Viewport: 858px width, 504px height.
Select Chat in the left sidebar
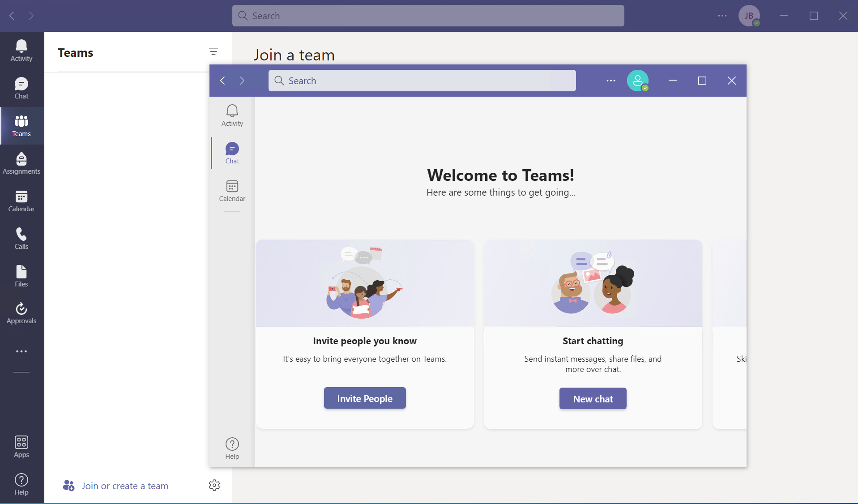click(x=21, y=88)
